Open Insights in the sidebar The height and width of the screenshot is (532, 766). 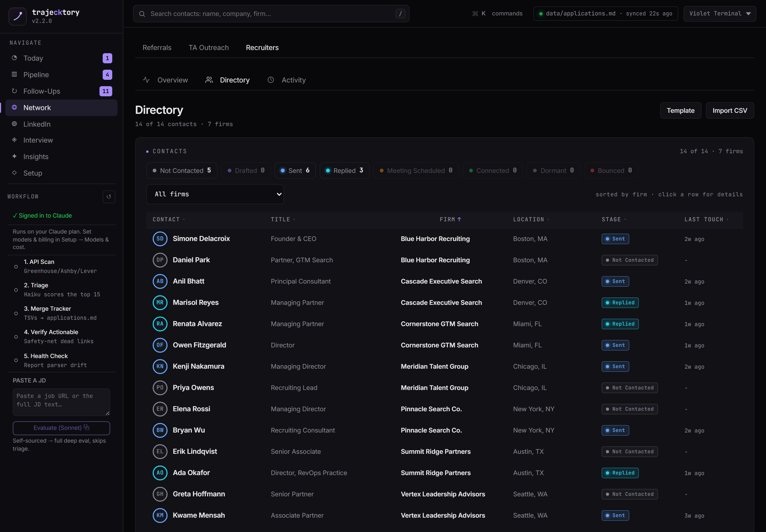click(x=62, y=157)
